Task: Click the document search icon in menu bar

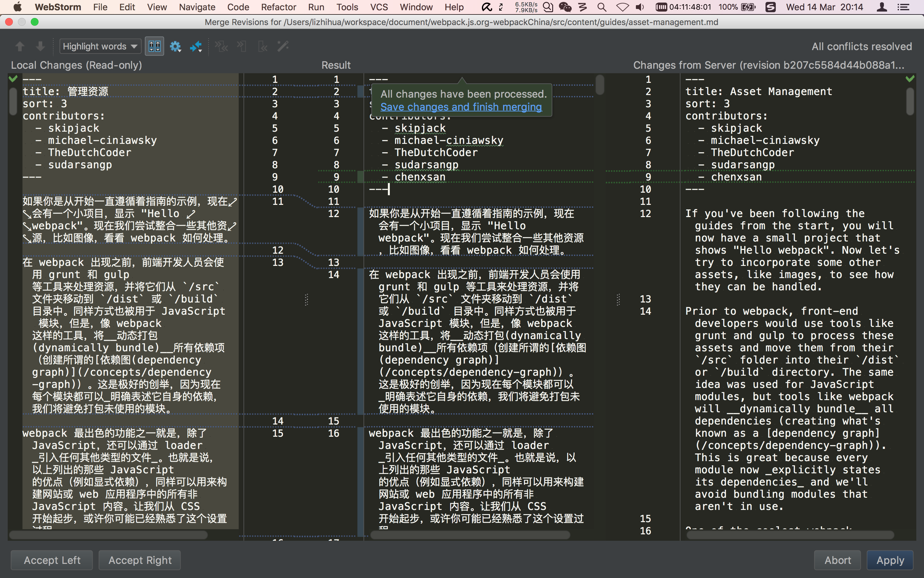Action: coord(548,7)
